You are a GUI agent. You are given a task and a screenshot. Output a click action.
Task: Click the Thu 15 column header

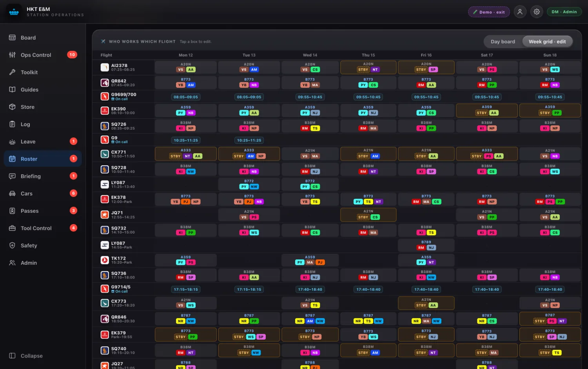(368, 55)
